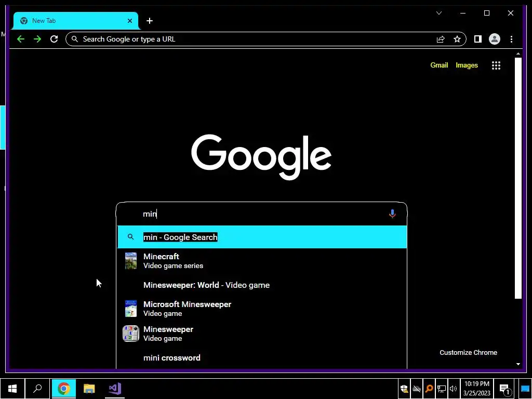Open a new tab with plus button
The width and height of the screenshot is (532, 399).
click(x=149, y=21)
